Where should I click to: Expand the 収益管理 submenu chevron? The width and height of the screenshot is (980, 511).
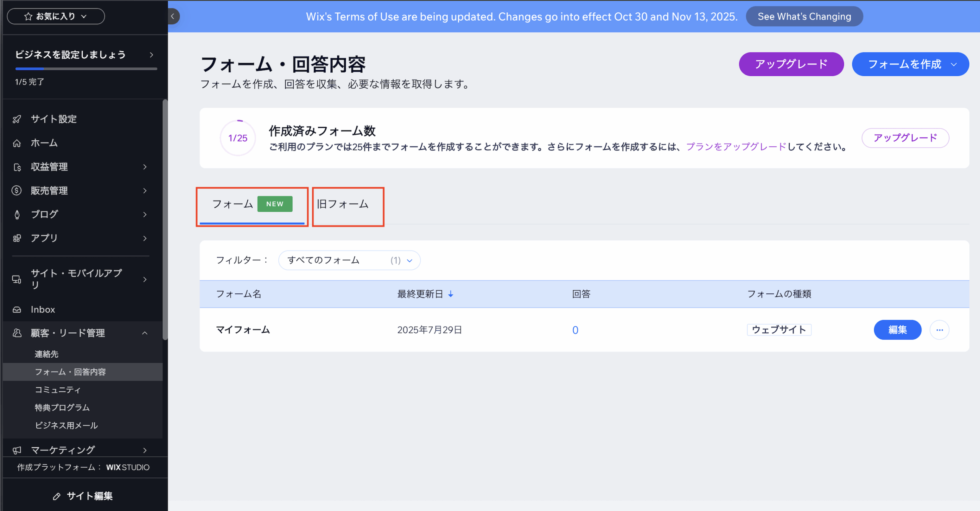(x=145, y=167)
